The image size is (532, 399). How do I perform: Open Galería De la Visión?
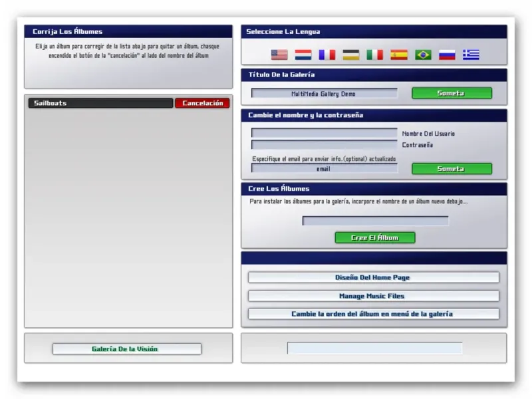click(127, 349)
